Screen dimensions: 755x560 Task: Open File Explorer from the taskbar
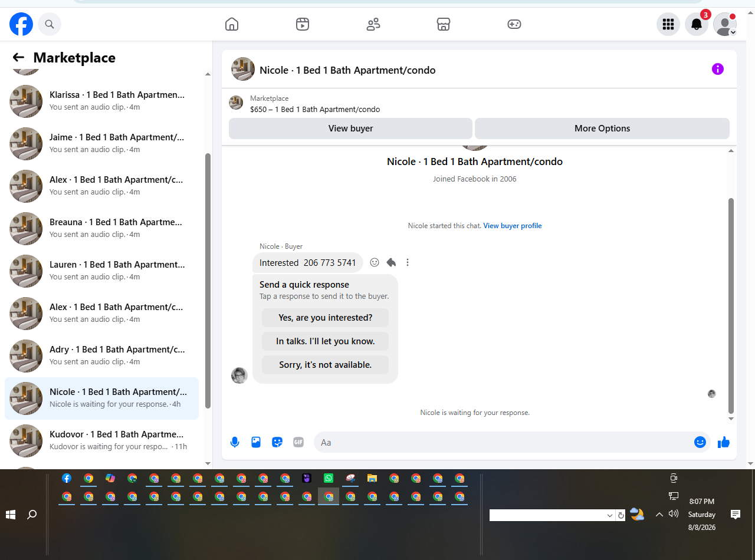click(372, 479)
